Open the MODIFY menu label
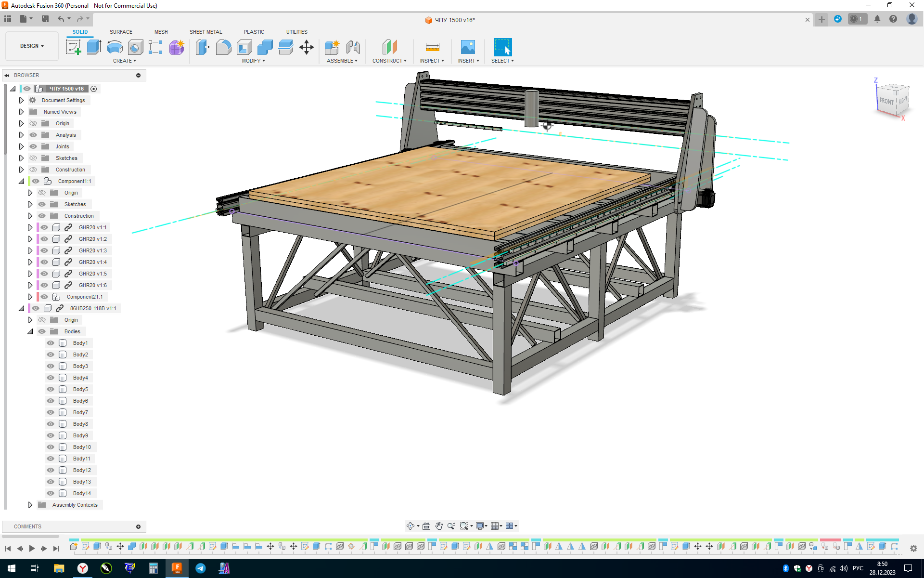924x578 pixels. (x=253, y=61)
